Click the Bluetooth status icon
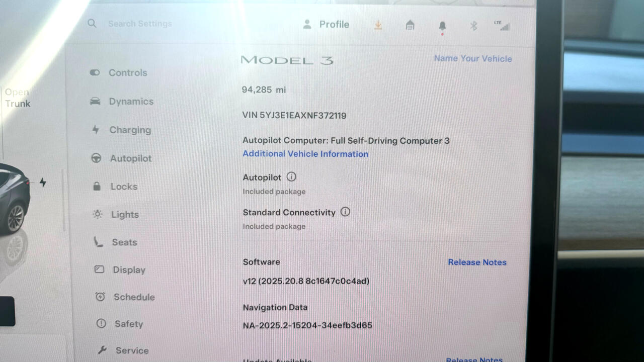The width and height of the screenshot is (644, 362). (x=473, y=25)
